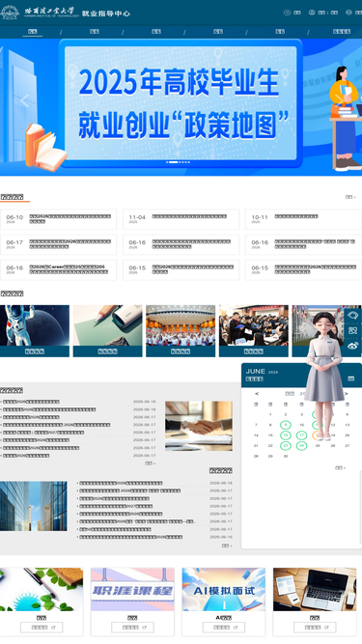Open the 职涯课程 card image

click(132, 589)
